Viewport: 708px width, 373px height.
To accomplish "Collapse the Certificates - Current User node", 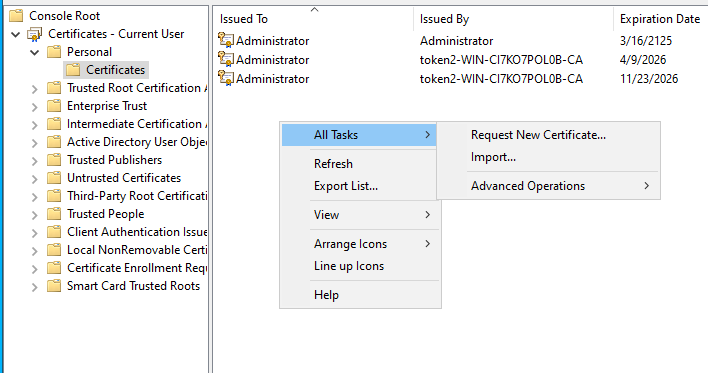I will 16,34.
